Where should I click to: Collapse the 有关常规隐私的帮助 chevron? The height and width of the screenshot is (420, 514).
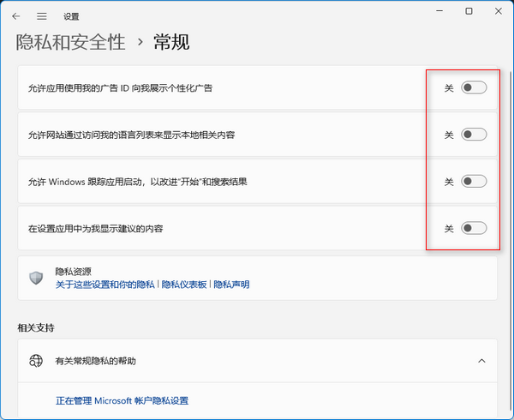point(481,361)
